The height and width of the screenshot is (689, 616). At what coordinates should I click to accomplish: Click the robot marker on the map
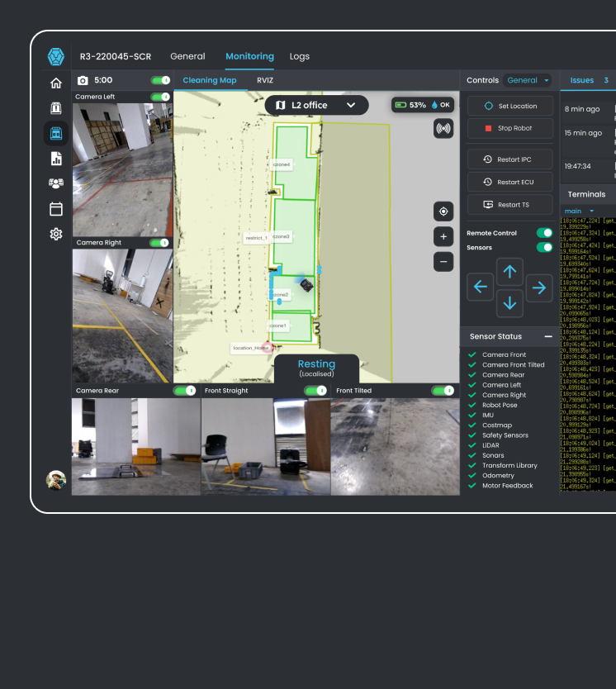point(306,285)
